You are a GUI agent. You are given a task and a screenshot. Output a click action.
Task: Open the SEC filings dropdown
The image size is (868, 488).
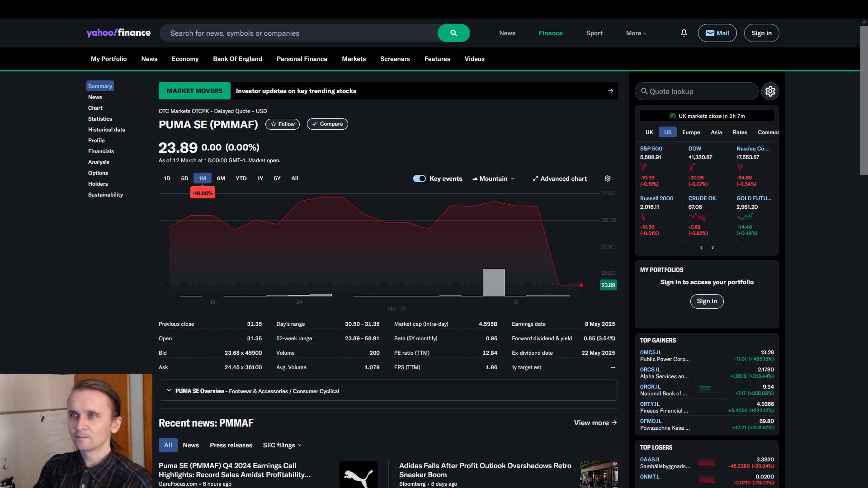pyautogui.click(x=282, y=445)
